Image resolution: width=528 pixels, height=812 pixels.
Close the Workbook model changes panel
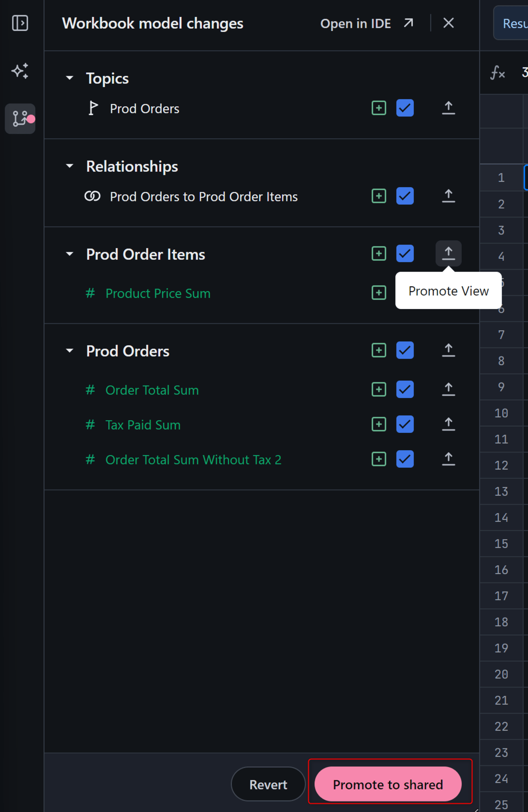point(448,23)
